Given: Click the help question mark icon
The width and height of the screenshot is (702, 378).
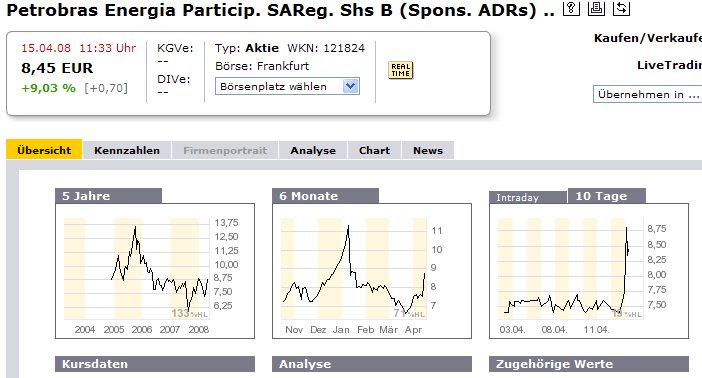Looking at the screenshot, I should 571,8.
